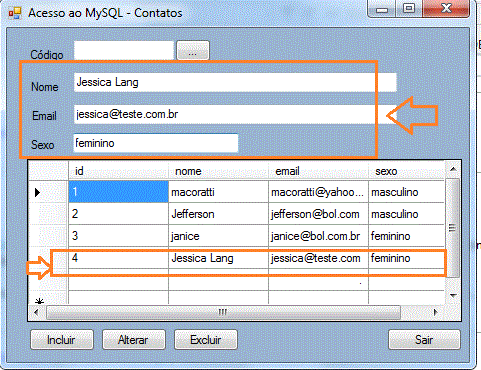The image size is (481, 370).
Task: Click the grid's vertical scrollbar down arrow
Action: tap(453, 295)
